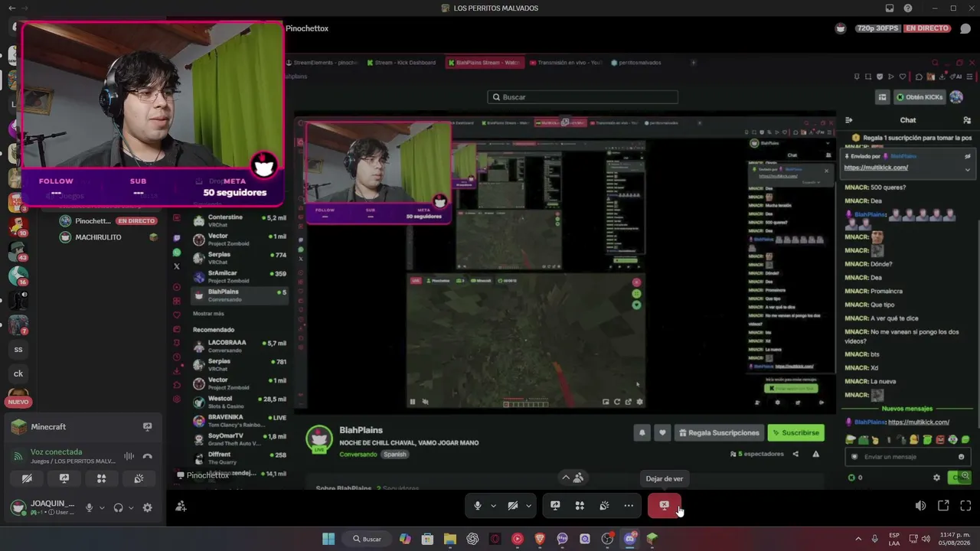Click the Minecraft activity name text
The image size is (980, 551).
click(48, 426)
